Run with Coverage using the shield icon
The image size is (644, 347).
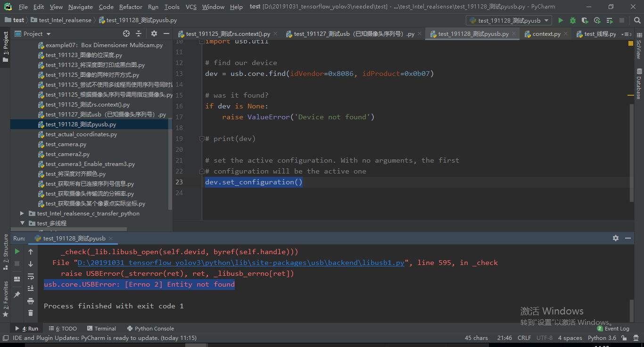point(584,20)
